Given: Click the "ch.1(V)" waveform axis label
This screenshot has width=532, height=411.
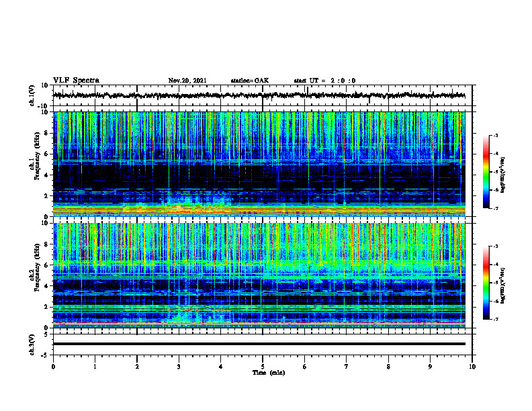Looking at the screenshot, I should pos(32,95).
